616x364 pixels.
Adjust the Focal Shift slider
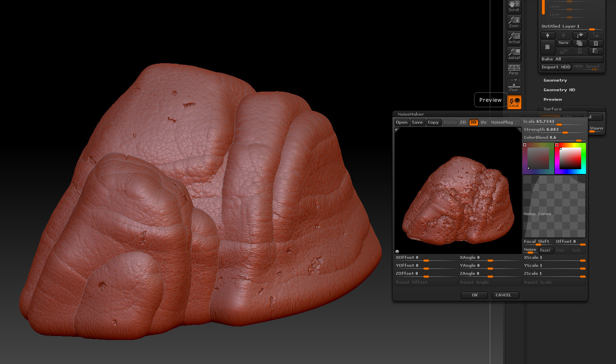coord(538,242)
